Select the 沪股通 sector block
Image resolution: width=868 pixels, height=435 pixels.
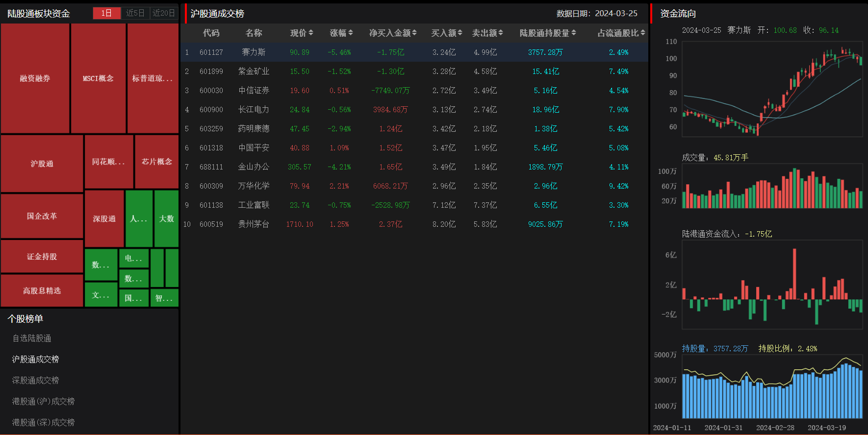(x=42, y=164)
